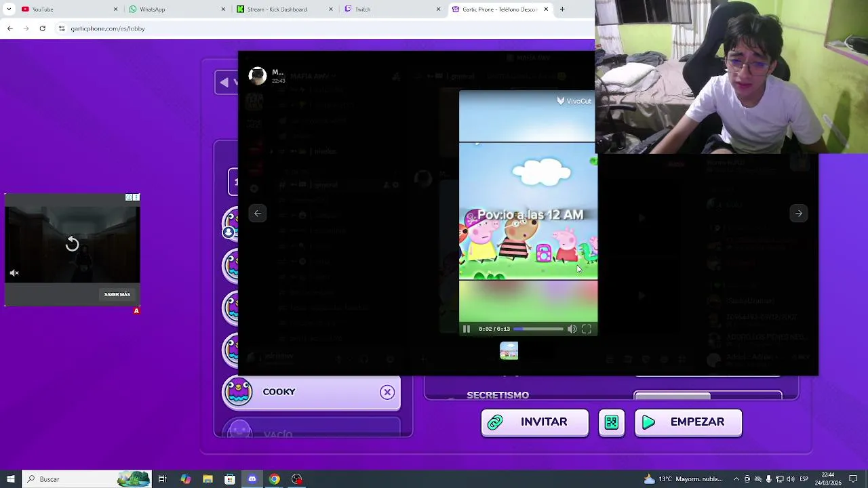Pause the Peppa Pig video
Image resolution: width=868 pixels, height=488 pixels.
(466, 329)
